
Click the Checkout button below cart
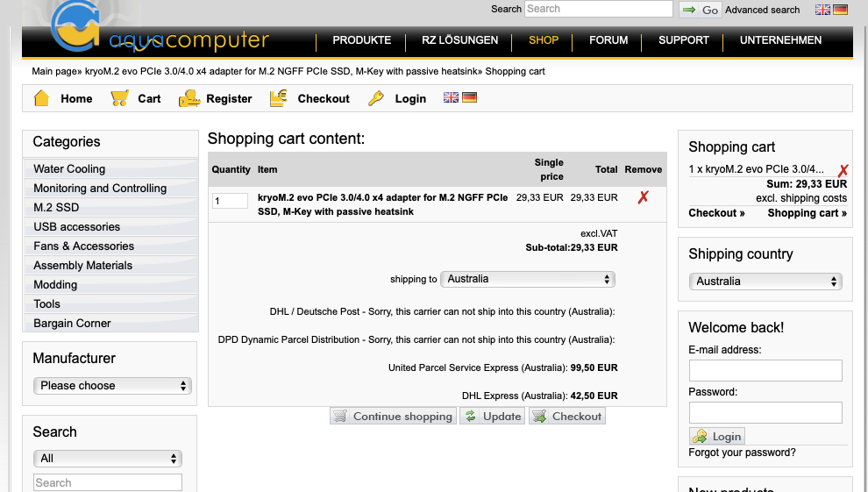567,417
